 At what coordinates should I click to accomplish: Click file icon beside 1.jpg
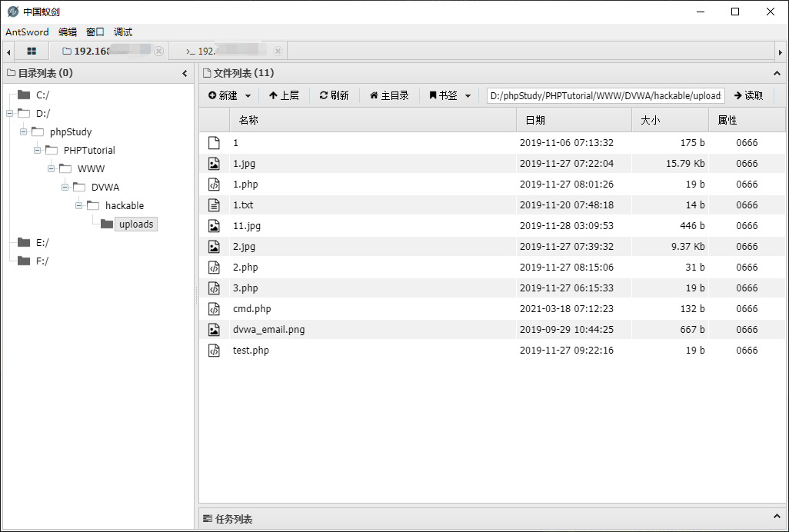click(x=214, y=164)
